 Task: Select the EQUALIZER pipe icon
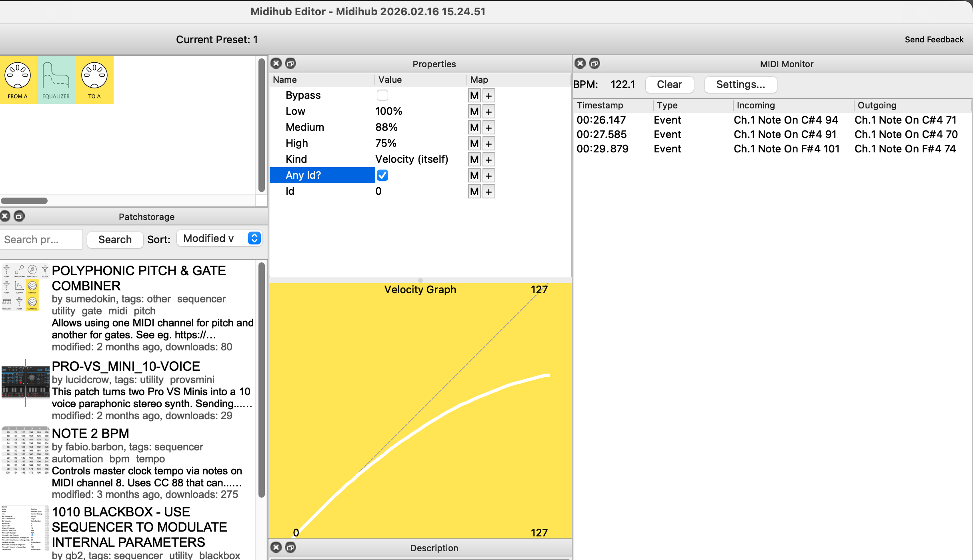coord(56,80)
